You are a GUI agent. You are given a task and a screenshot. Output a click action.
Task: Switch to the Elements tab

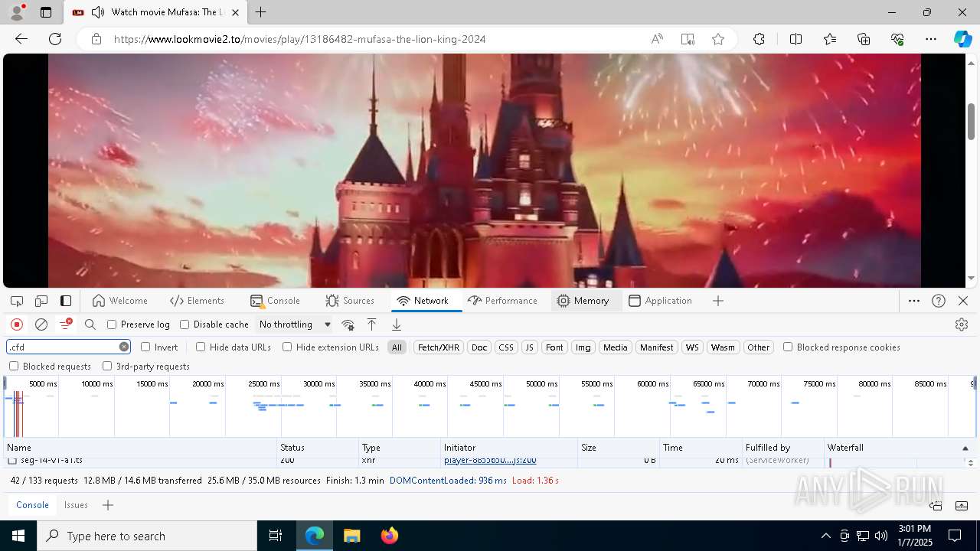pos(198,301)
